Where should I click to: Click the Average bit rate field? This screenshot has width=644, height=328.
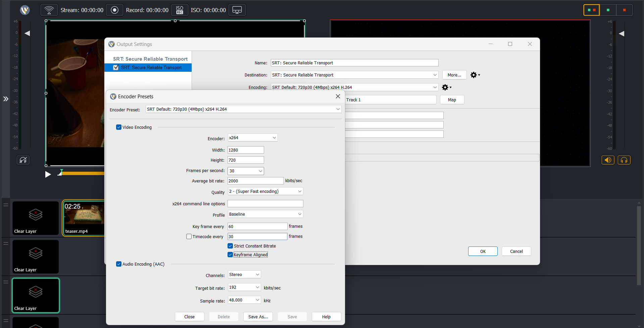tap(256, 181)
